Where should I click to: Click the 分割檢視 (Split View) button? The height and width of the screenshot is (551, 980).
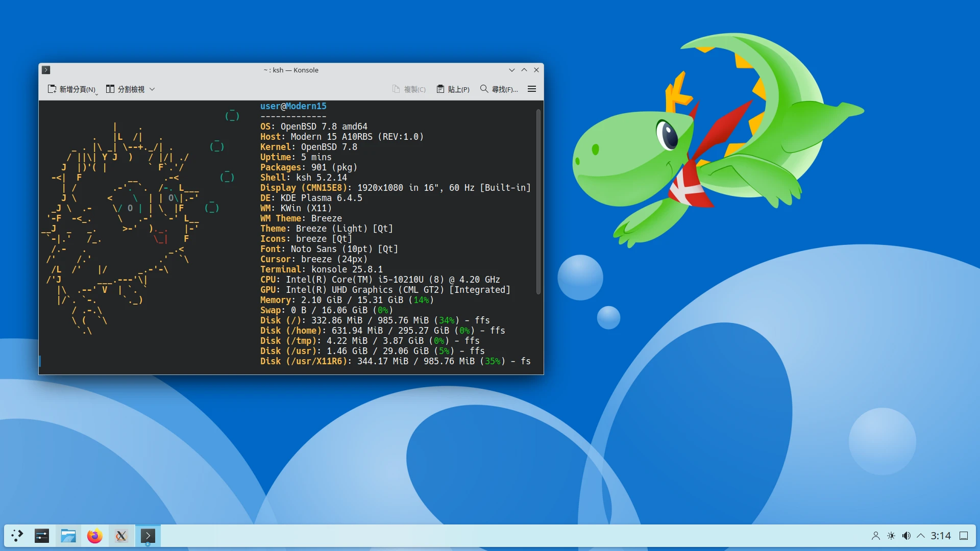[126, 89]
